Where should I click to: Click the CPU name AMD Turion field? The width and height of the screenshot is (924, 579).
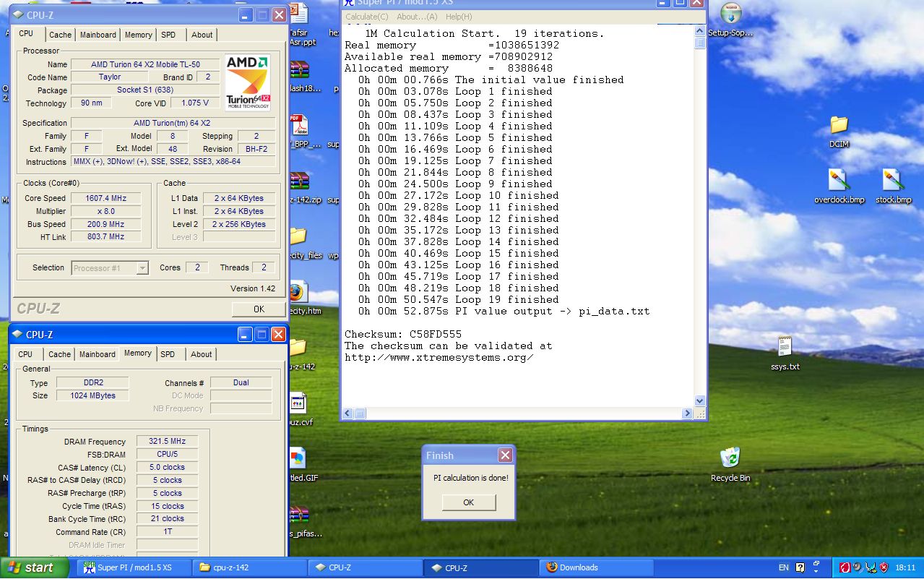[145, 64]
